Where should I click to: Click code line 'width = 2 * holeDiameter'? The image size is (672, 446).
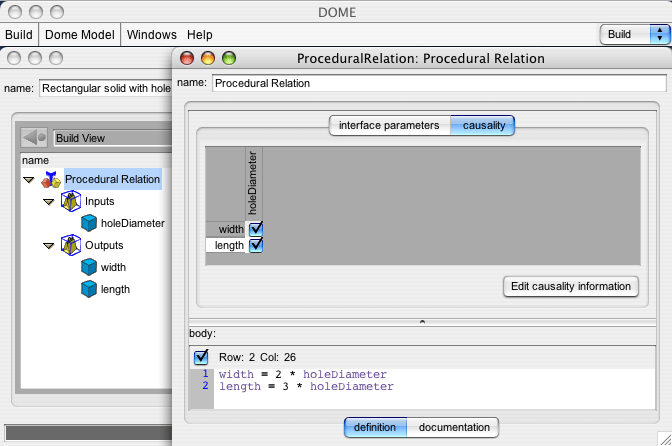click(303, 374)
